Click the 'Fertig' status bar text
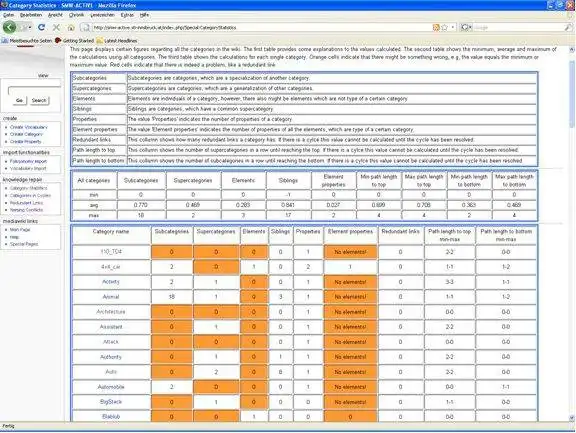 [x=8, y=426]
